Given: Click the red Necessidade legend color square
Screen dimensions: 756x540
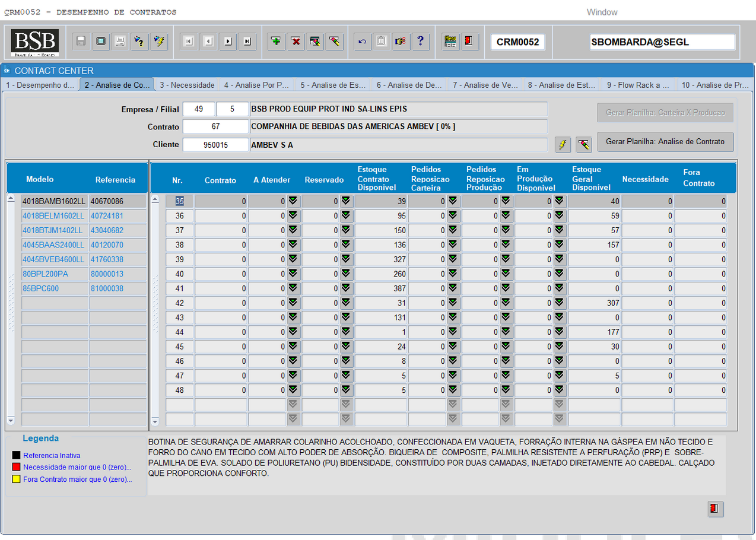Looking at the screenshot, I should click(16, 468).
